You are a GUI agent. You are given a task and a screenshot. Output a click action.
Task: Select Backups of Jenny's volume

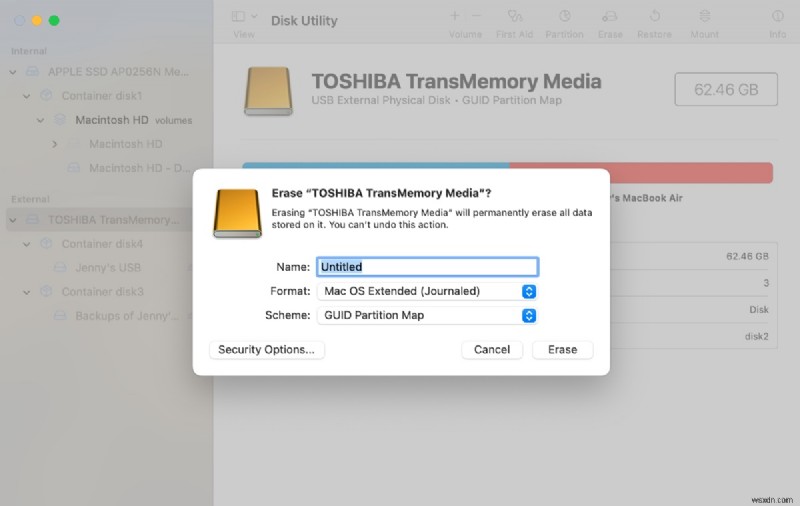coord(127,316)
